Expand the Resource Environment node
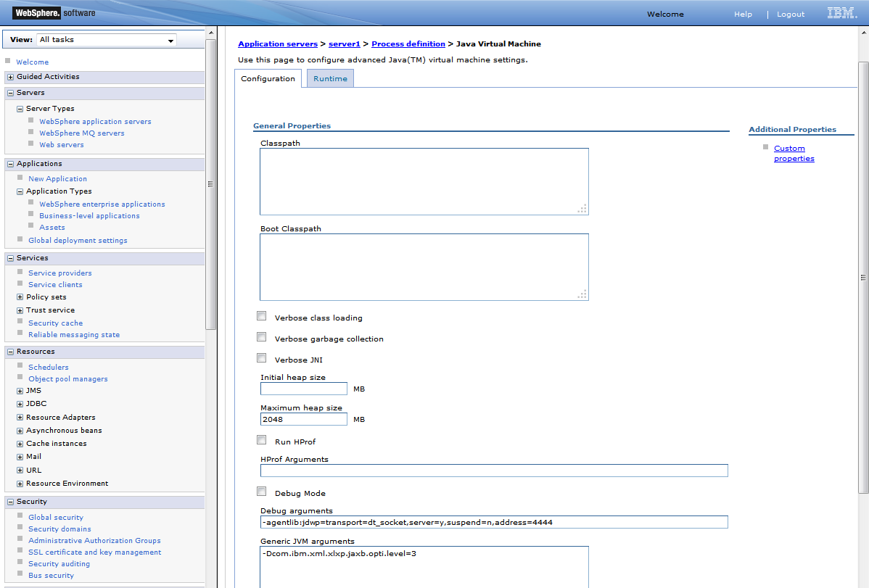 (x=20, y=484)
